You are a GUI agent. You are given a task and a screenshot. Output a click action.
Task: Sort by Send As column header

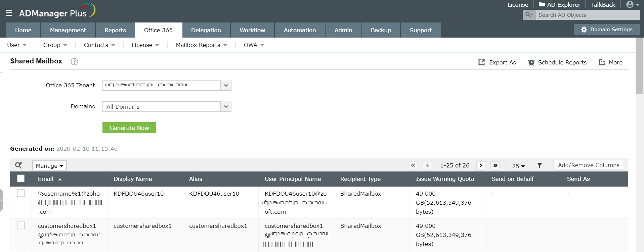coord(578,179)
